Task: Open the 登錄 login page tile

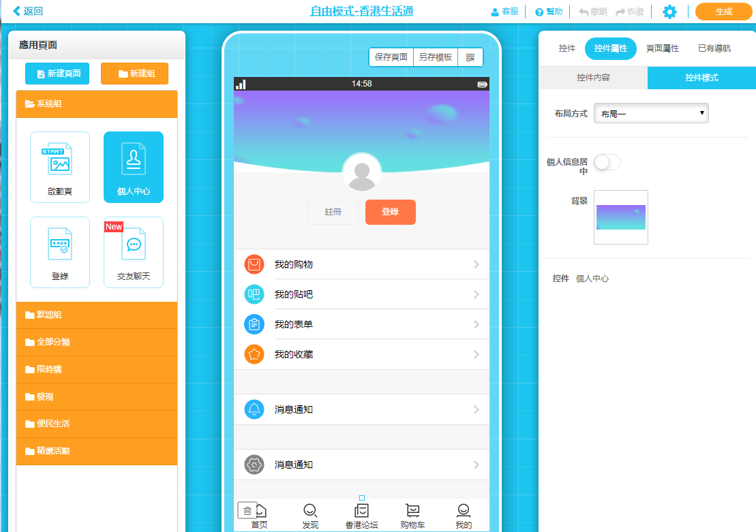Action: [x=60, y=252]
